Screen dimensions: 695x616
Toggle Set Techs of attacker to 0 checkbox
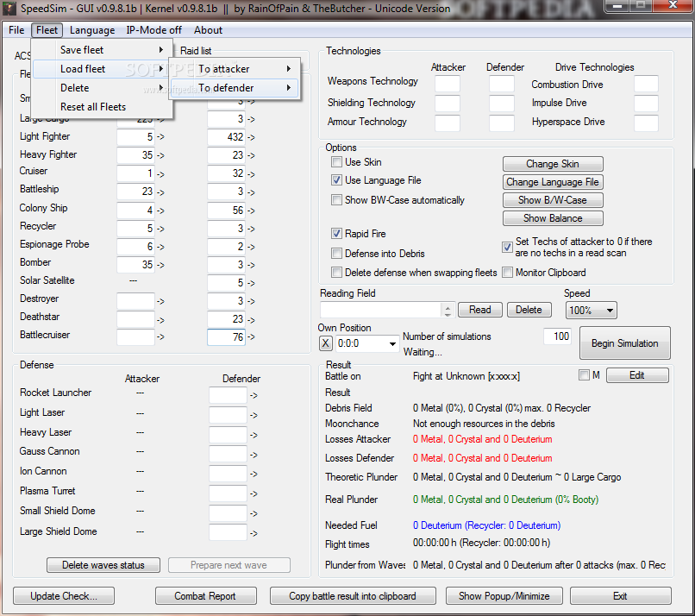[x=507, y=248]
